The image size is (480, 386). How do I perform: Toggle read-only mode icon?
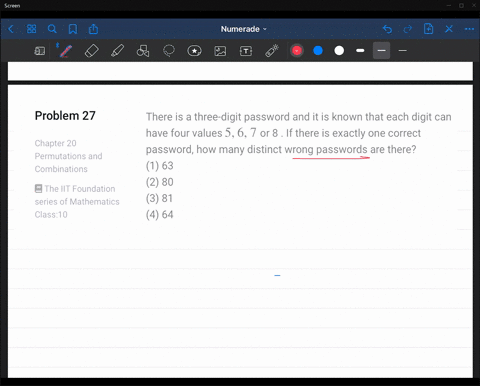coord(40,51)
